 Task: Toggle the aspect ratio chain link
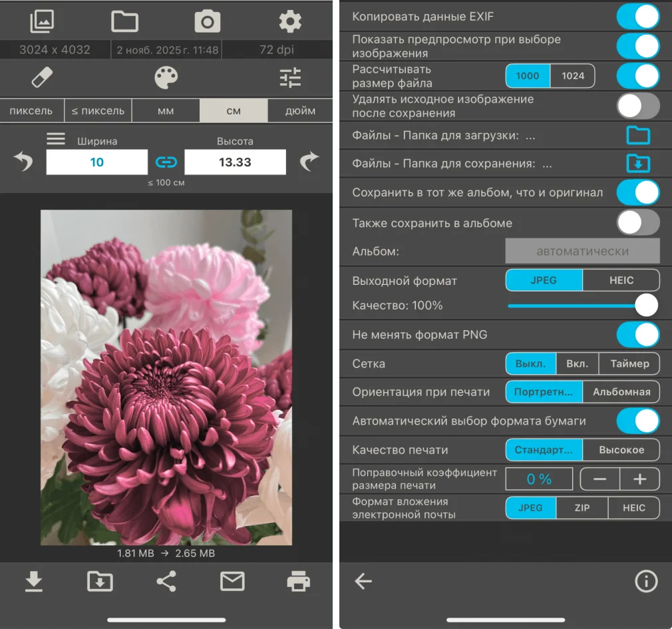(166, 162)
